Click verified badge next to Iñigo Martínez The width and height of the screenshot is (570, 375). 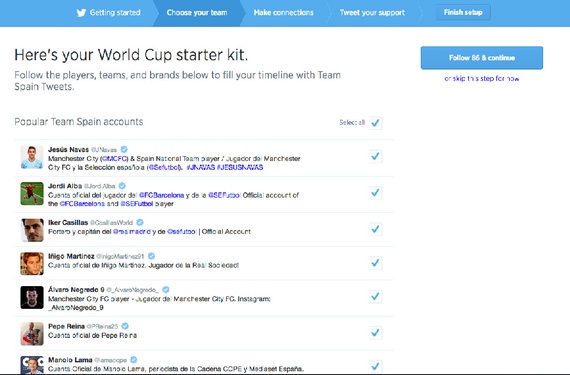[x=151, y=256]
